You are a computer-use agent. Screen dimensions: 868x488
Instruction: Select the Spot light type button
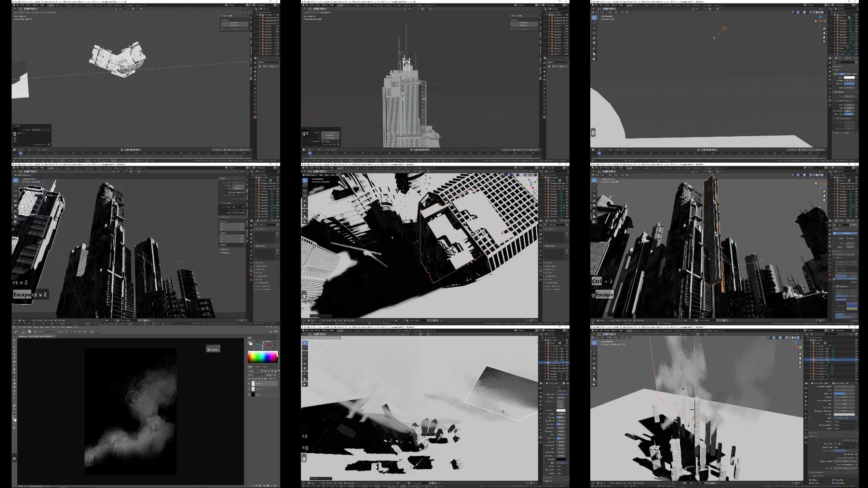[848, 74]
